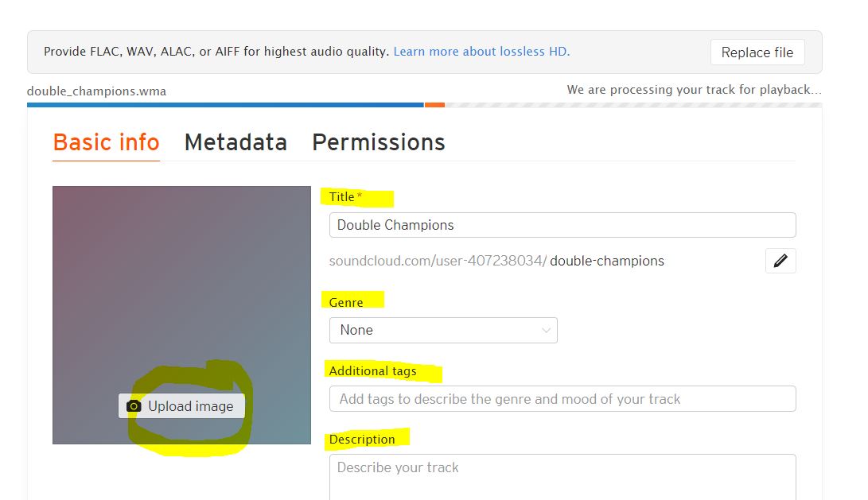Click the upload progress bar
Screen dimensions: 868x500
point(424,105)
